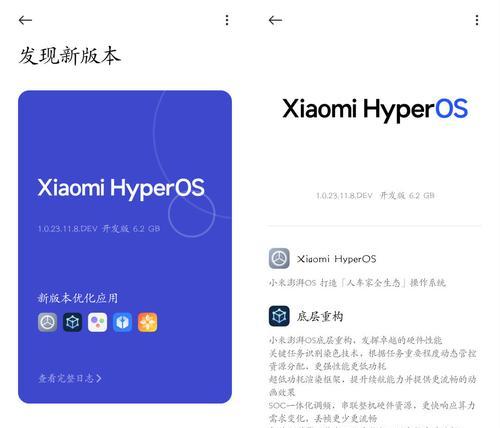
Task: Expand the full log chevron arrow
Action: tap(99, 378)
